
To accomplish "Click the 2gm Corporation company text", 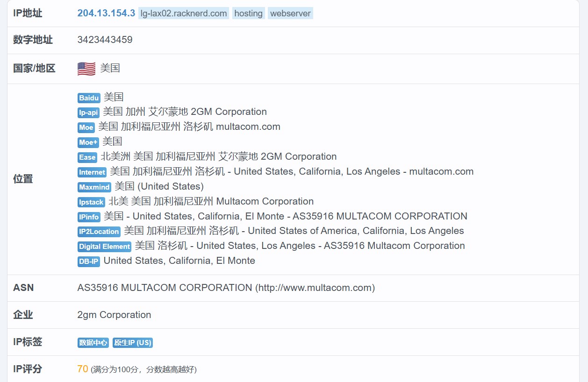I will coord(114,315).
